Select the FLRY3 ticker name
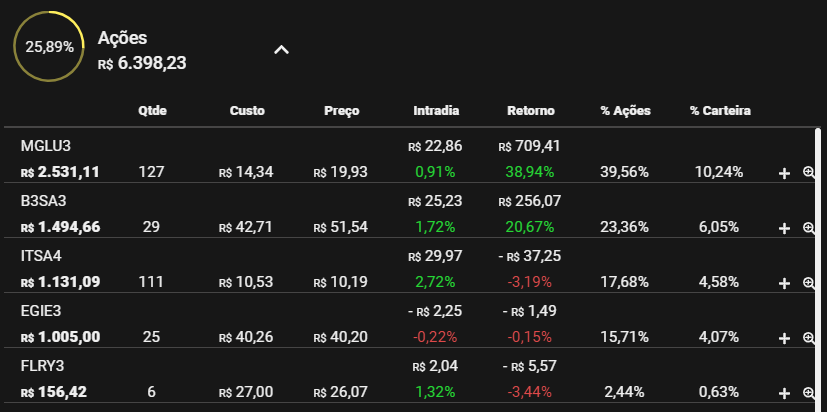827x412 pixels. coord(43,366)
